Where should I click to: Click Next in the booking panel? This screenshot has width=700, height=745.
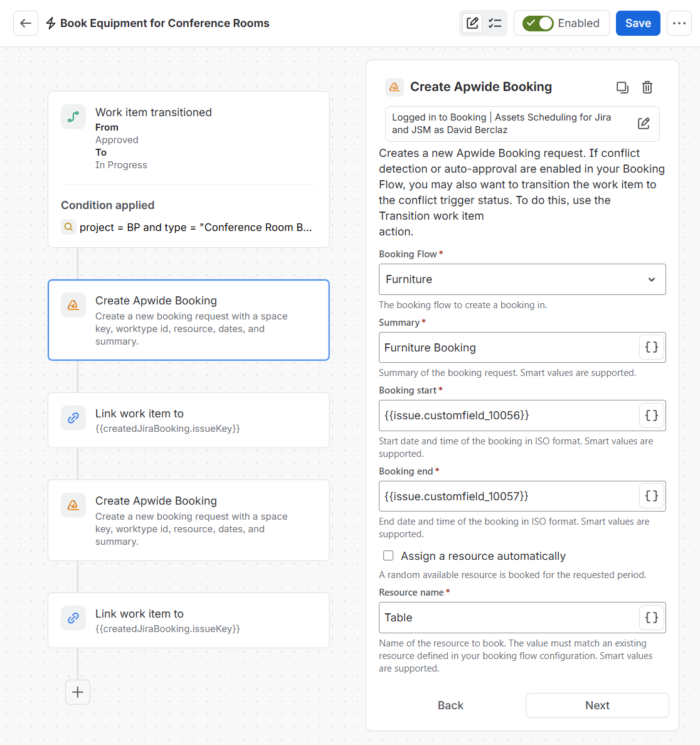[x=597, y=705]
